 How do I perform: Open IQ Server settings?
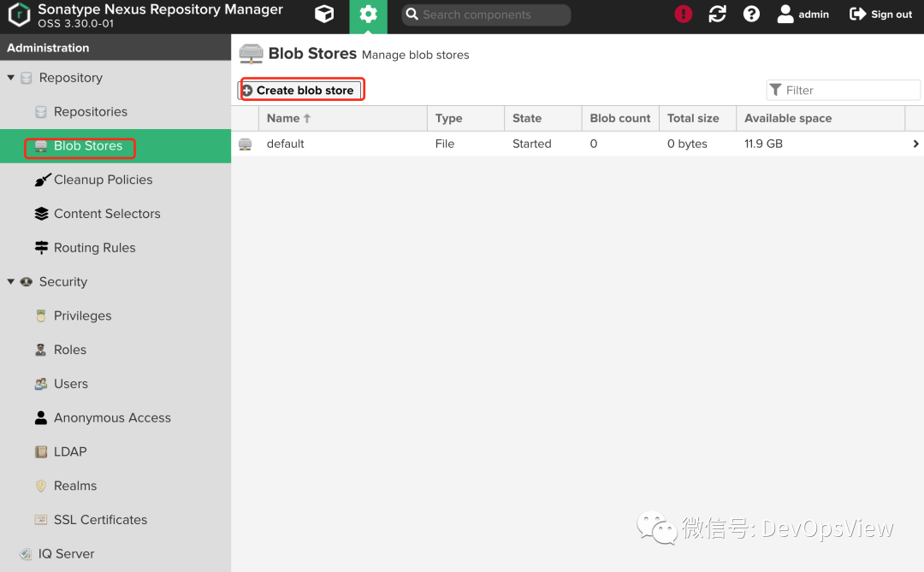66,554
